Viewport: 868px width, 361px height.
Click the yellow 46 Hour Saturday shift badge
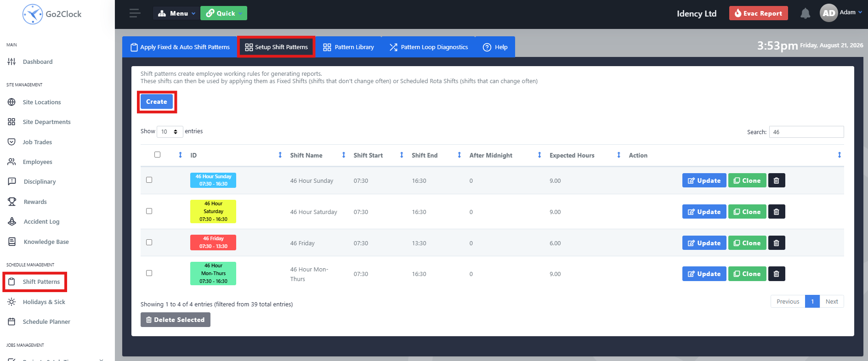(213, 211)
